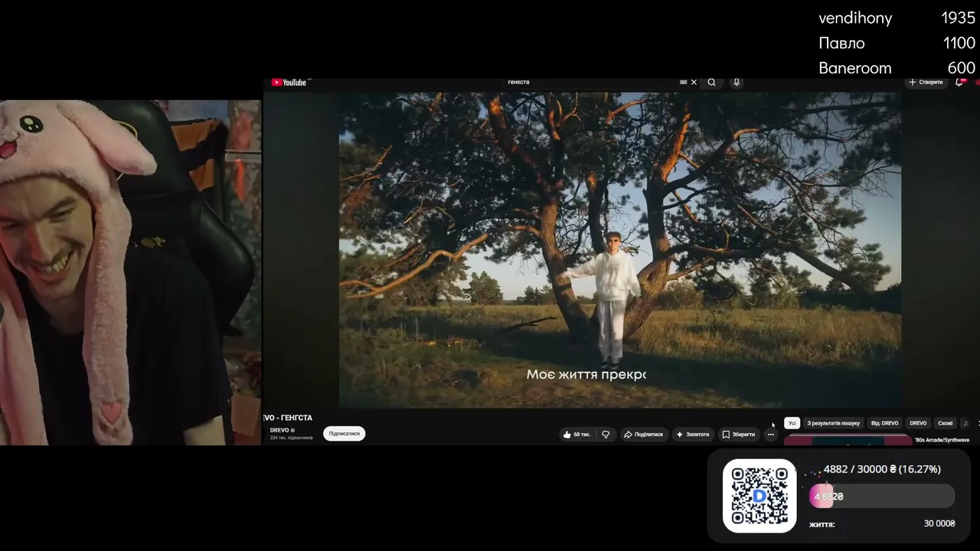This screenshot has height=551, width=980.
Task: Click the donation goal progress bar
Action: pyautogui.click(x=882, y=496)
